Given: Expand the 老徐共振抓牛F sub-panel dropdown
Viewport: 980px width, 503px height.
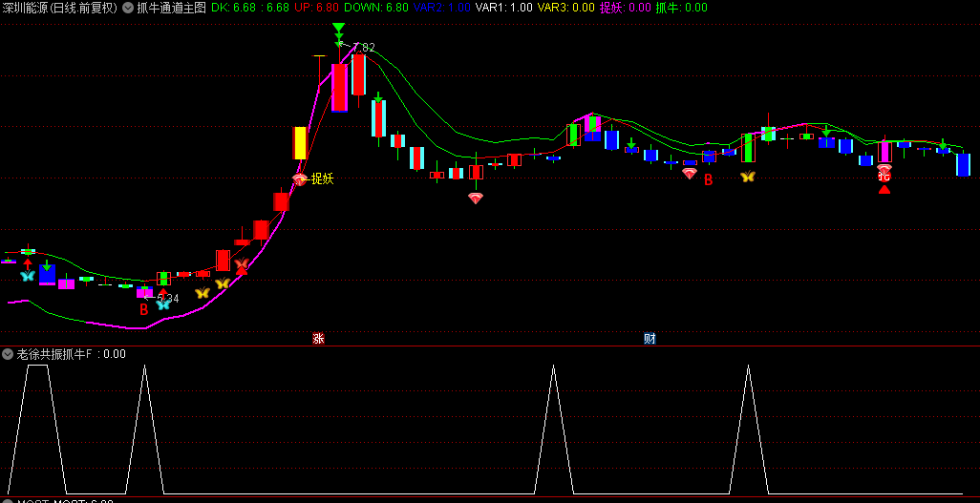Looking at the screenshot, I should (9, 354).
